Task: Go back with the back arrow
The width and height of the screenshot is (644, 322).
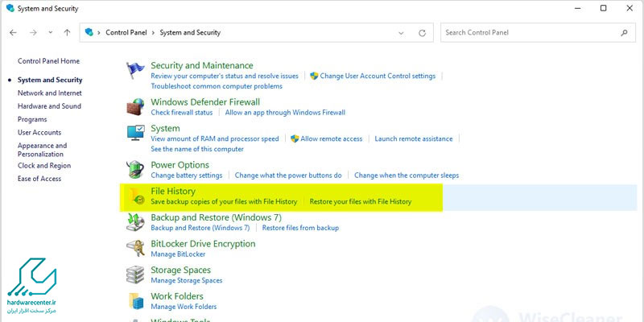Action: tap(14, 33)
